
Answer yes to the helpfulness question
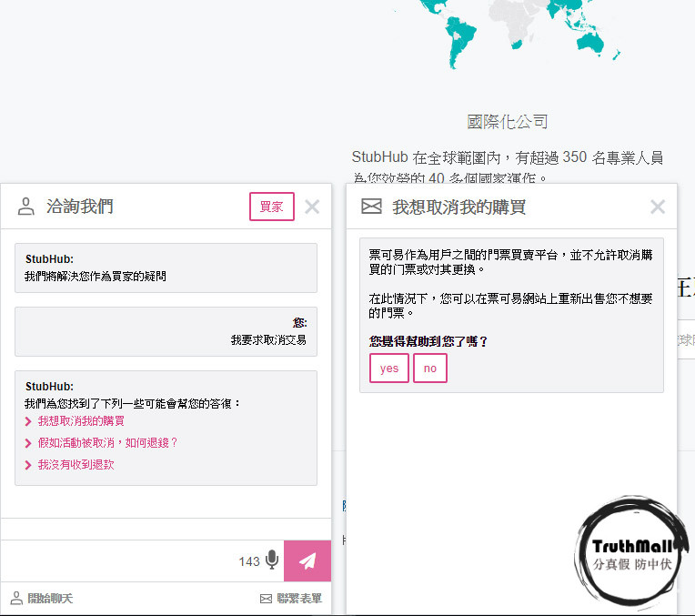[389, 369]
